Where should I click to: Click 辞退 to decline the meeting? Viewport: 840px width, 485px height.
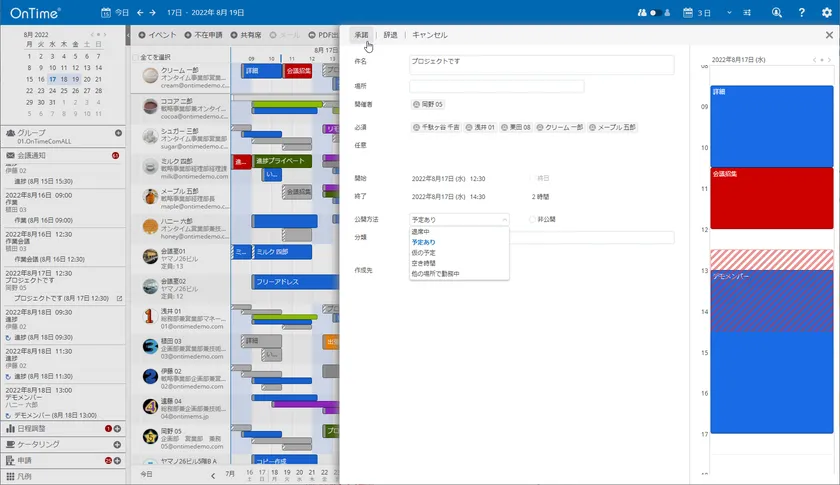390,35
